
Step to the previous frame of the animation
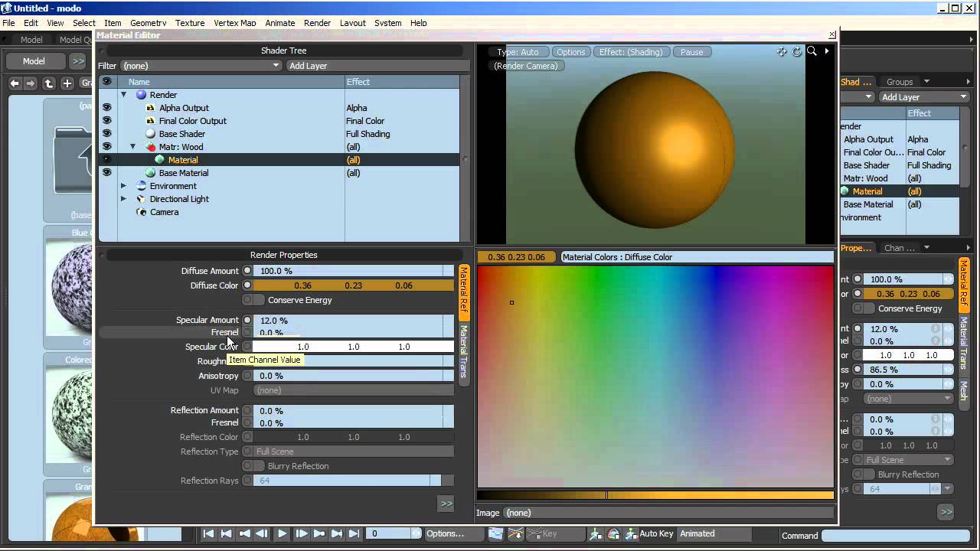coord(263,533)
